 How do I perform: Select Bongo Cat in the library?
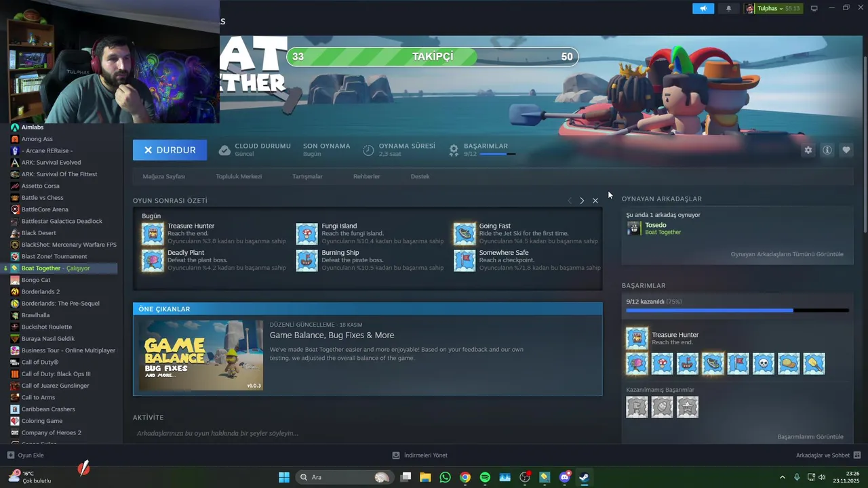36,280
